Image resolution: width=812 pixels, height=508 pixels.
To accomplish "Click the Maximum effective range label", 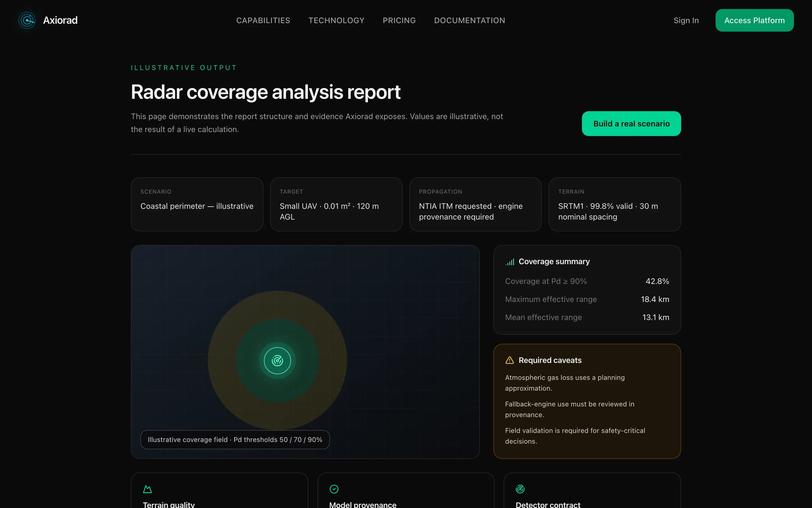I will pyautogui.click(x=551, y=299).
